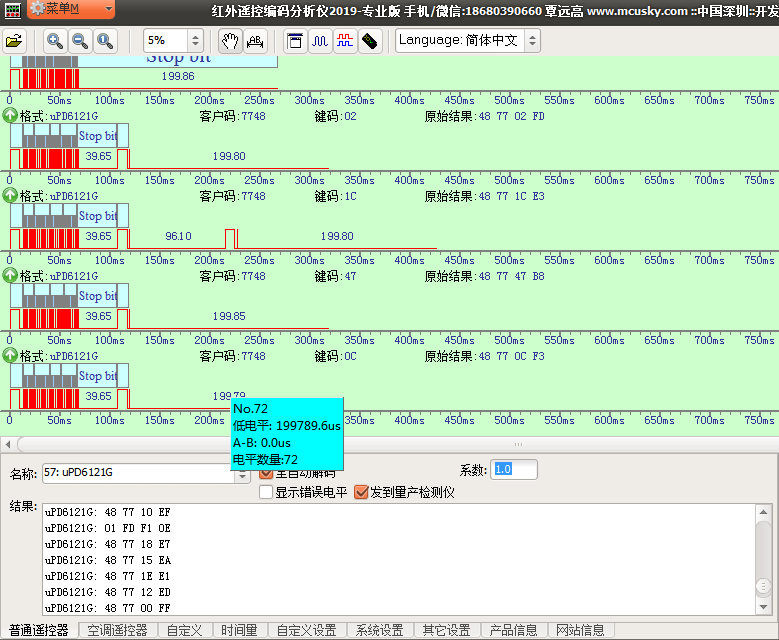Viewport: 779px width, 640px height.
Task: Click 键码:02 label
Action: 336,116
